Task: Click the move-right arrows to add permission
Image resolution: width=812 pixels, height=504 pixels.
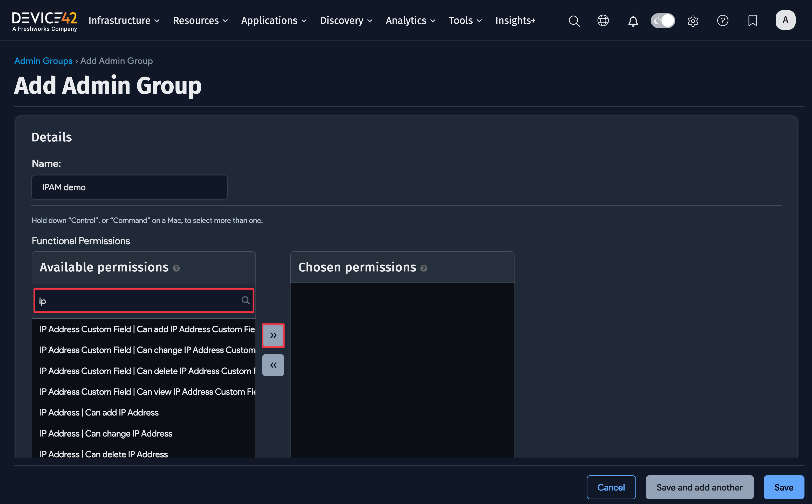Action: coord(273,336)
